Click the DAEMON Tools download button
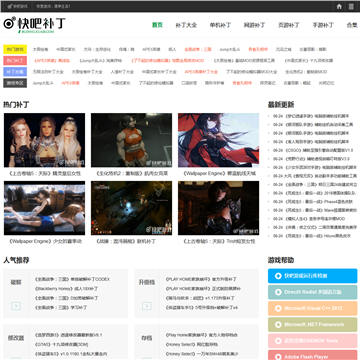The image size is (360, 360). pos(312,341)
